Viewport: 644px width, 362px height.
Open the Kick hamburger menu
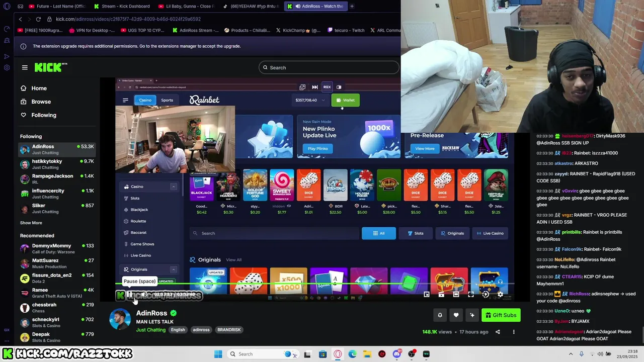pos(25,67)
